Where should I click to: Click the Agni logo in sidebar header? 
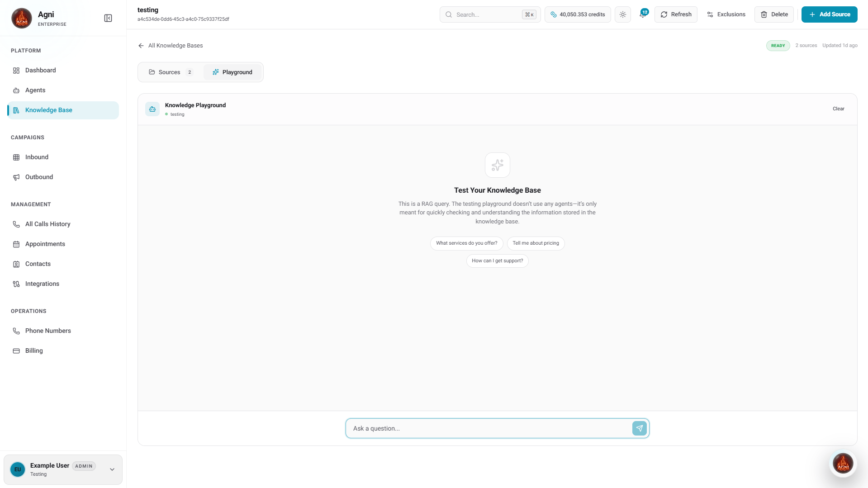coord(22,18)
